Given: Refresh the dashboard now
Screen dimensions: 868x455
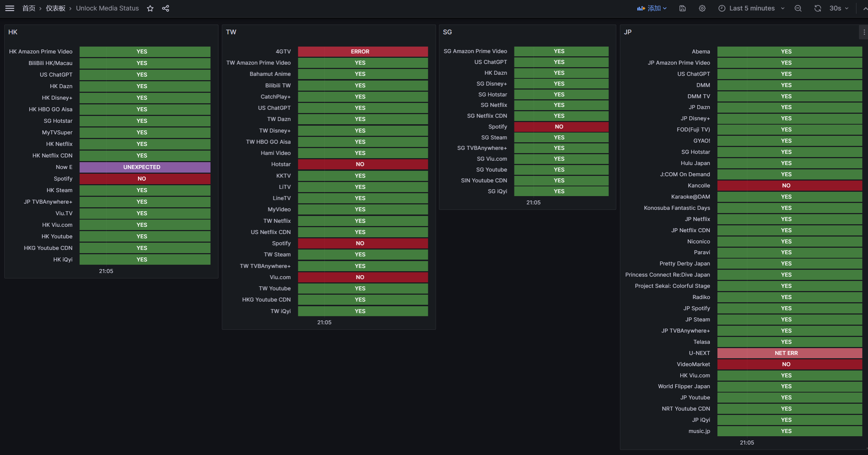Looking at the screenshot, I should point(817,8).
